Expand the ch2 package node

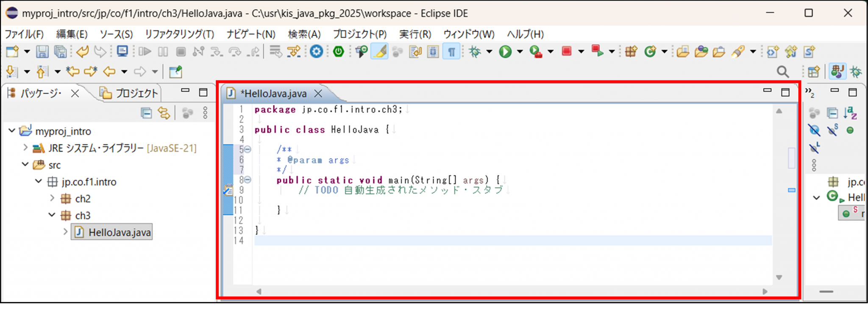click(x=52, y=198)
